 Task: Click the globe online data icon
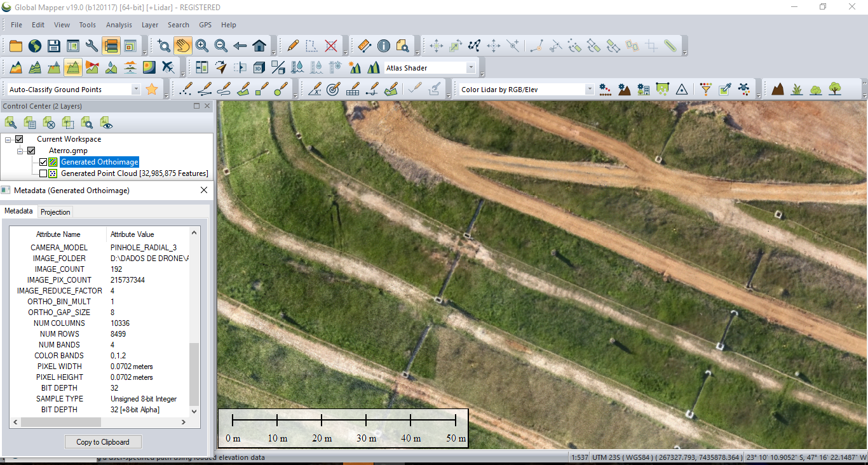[35, 46]
